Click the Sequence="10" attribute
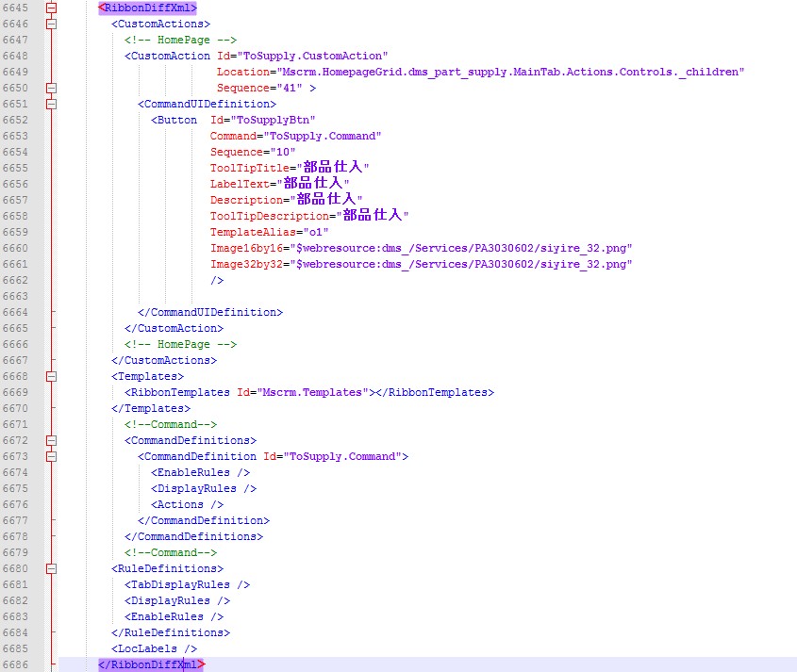The width and height of the screenshot is (797, 672). tap(253, 152)
